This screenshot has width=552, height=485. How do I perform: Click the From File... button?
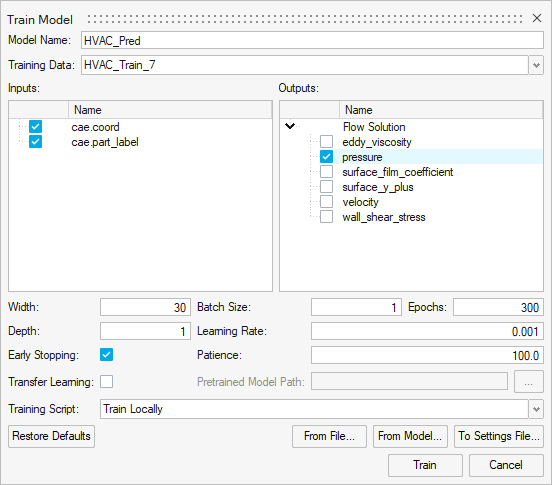[329, 436]
